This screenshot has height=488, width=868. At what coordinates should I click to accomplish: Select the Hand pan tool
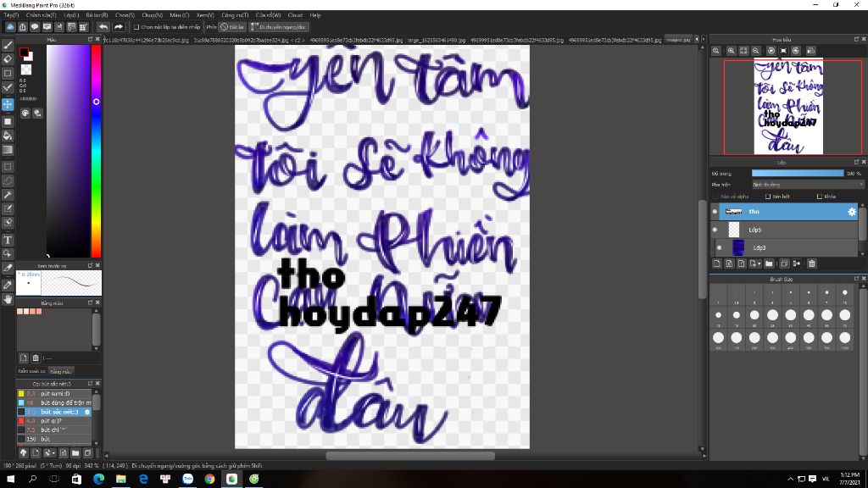pos(8,299)
